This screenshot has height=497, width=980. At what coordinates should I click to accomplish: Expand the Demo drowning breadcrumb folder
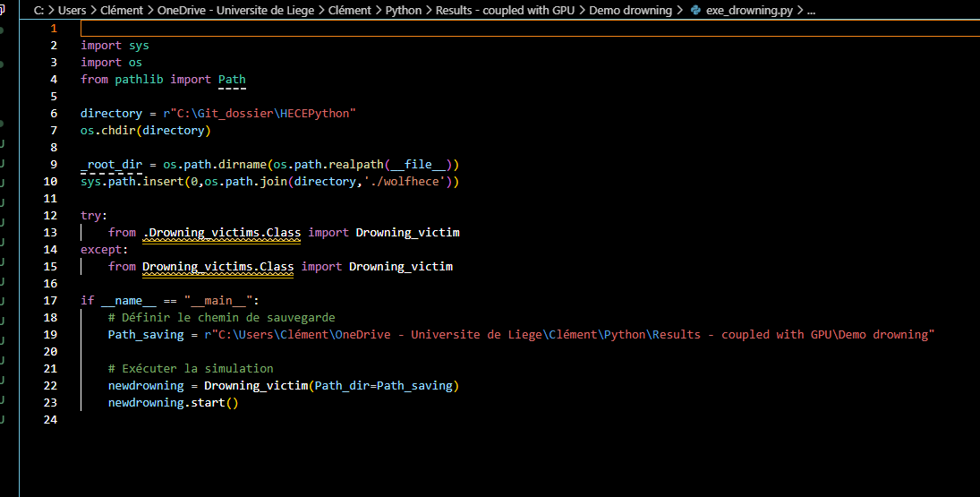point(630,11)
